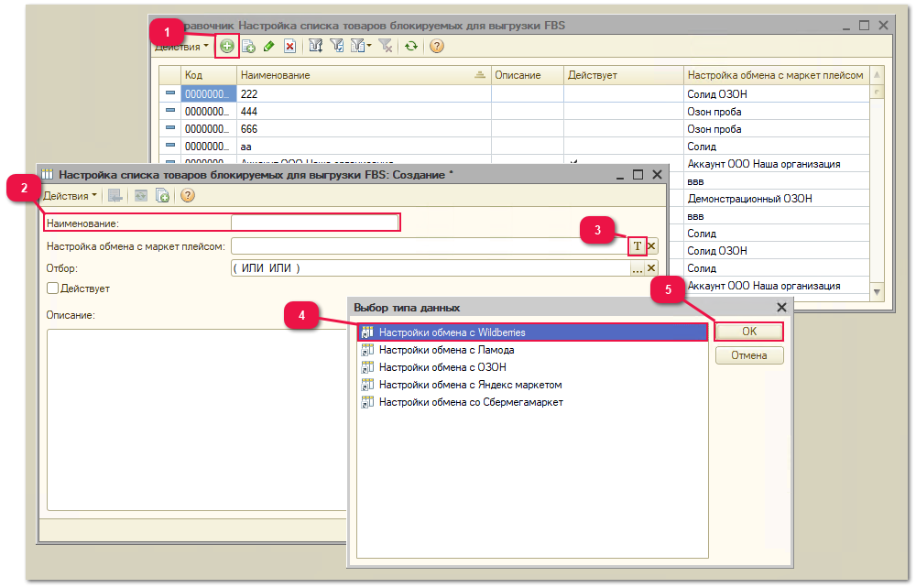
Task: Click Настройка обмена с маркет плейсом column header
Action: click(777, 75)
